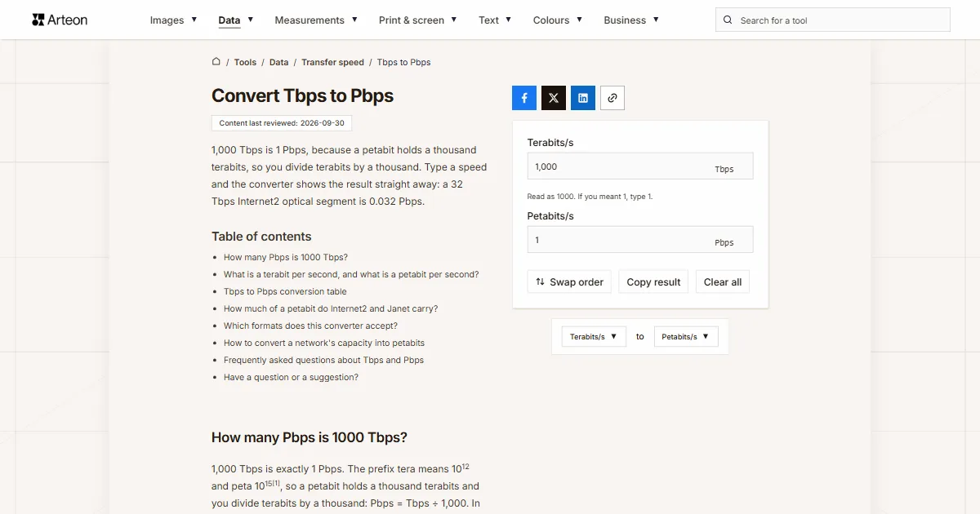Share the page on LinkedIn
Image resolution: width=980 pixels, height=514 pixels.
tap(583, 98)
